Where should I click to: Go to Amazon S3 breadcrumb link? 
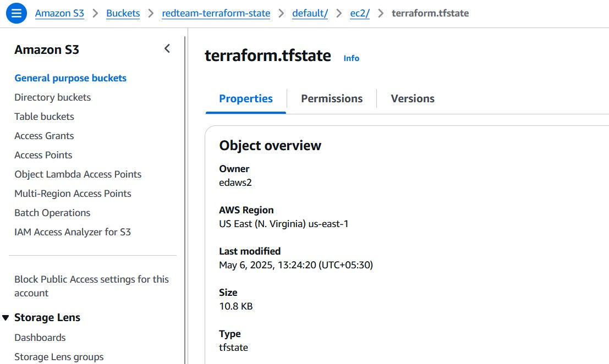tap(59, 13)
